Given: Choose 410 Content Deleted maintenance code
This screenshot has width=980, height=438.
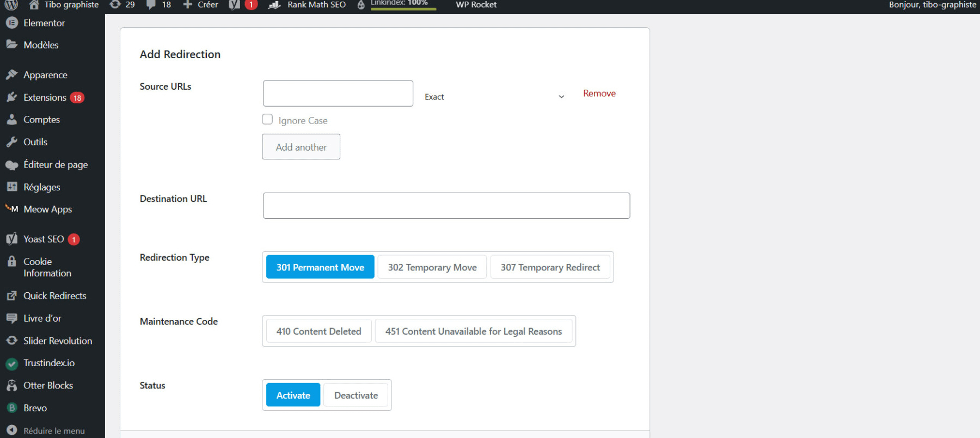Looking at the screenshot, I should [319, 331].
